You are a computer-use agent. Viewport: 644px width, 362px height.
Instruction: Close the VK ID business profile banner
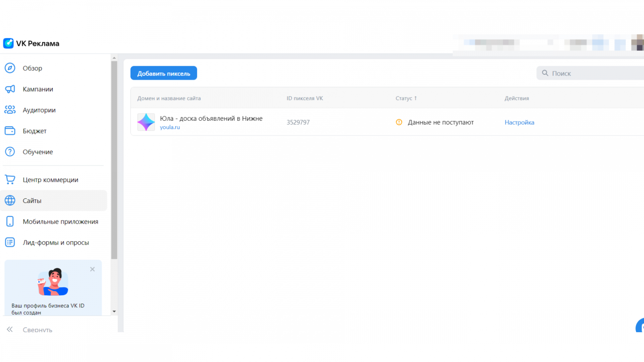(x=93, y=269)
